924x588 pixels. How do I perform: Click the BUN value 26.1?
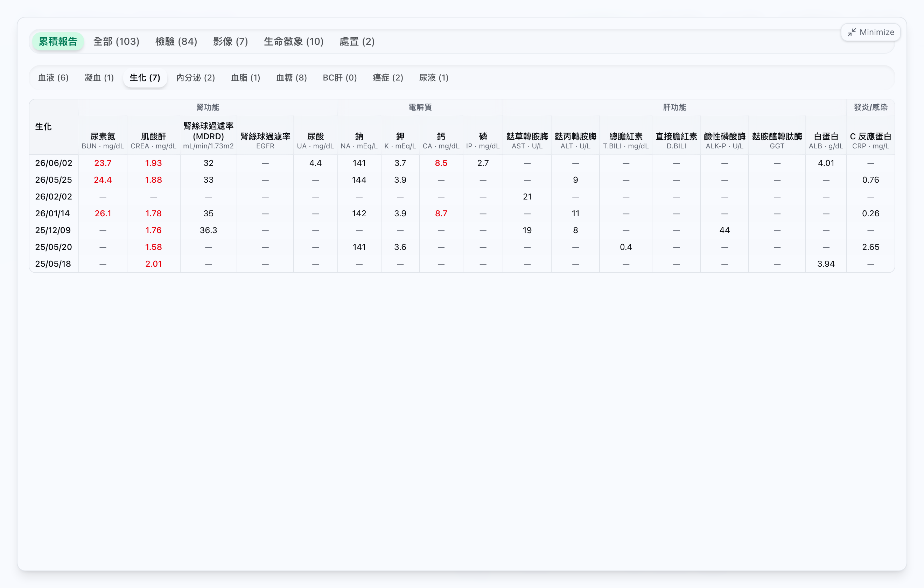click(103, 214)
